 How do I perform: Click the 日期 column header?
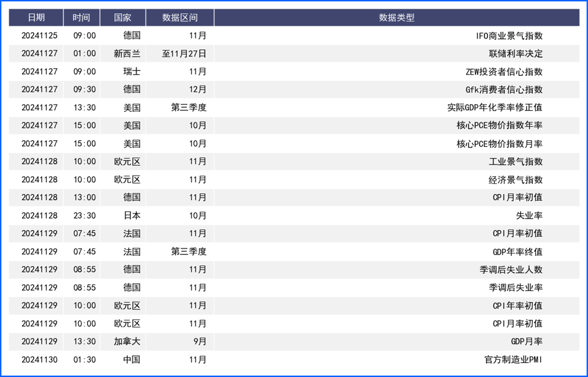(x=36, y=18)
